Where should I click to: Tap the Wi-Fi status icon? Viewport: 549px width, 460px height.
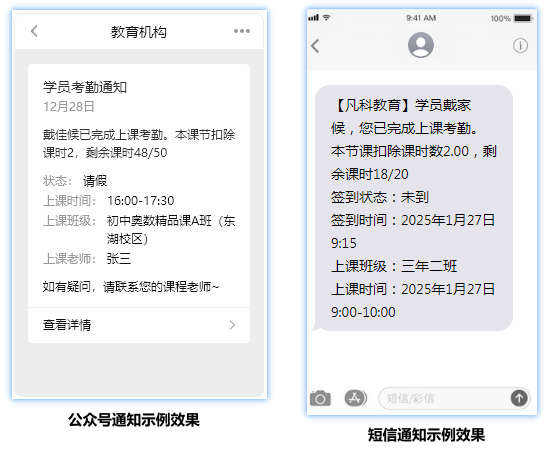point(326,18)
